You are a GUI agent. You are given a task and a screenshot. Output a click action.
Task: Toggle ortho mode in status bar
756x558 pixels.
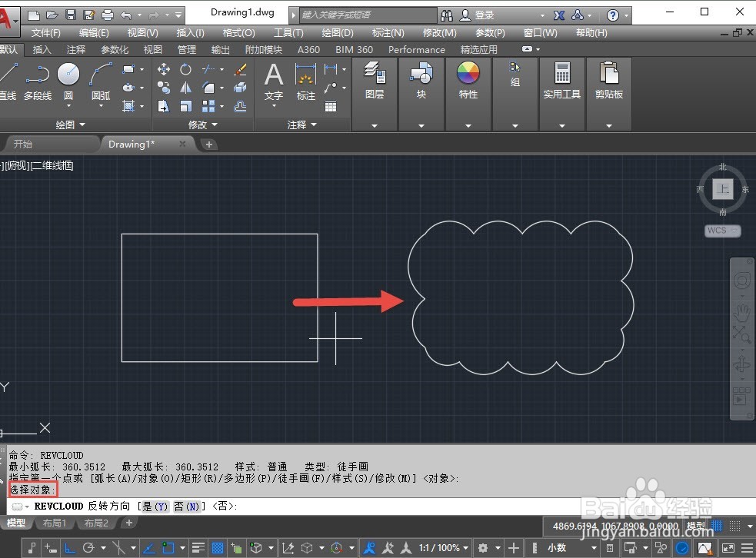tap(70, 548)
